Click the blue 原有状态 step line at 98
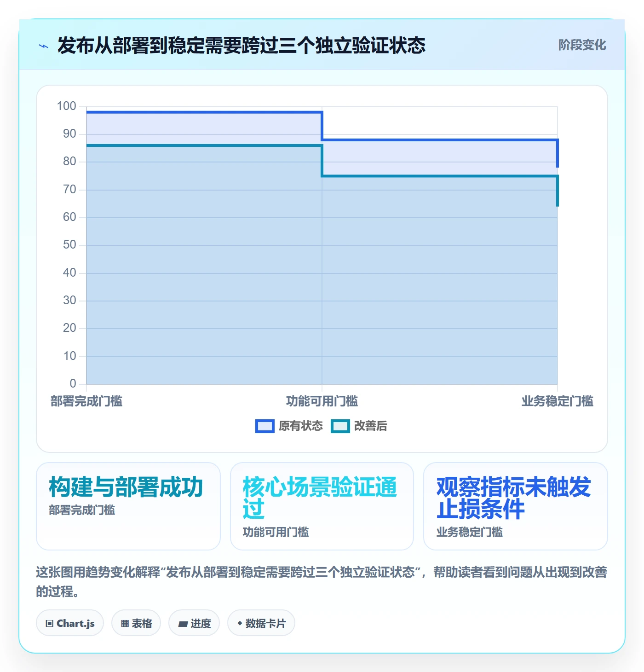 click(x=204, y=112)
